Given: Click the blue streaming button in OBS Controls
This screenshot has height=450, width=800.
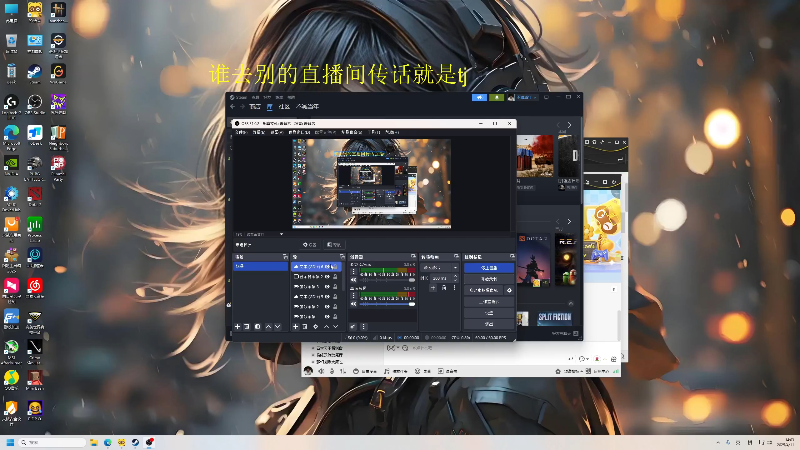Looking at the screenshot, I should pos(489,268).
